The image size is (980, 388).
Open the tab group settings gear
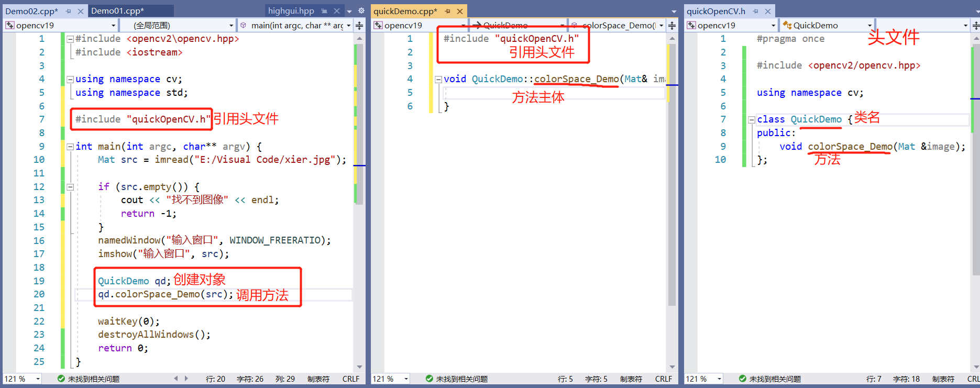click(x=361, y=11)
